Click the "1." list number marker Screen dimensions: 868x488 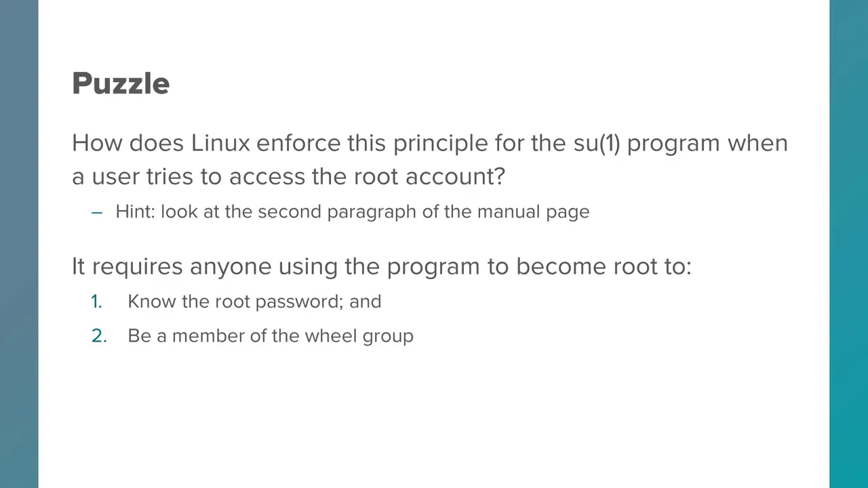tap(96, 302)
